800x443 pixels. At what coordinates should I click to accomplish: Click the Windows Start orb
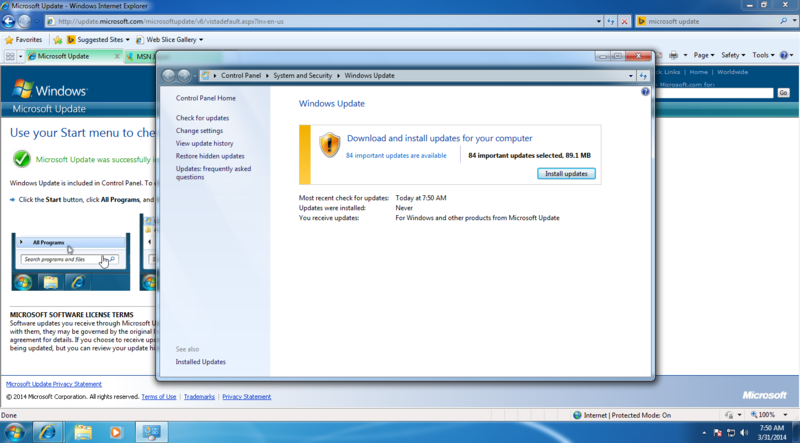[14, 432]
